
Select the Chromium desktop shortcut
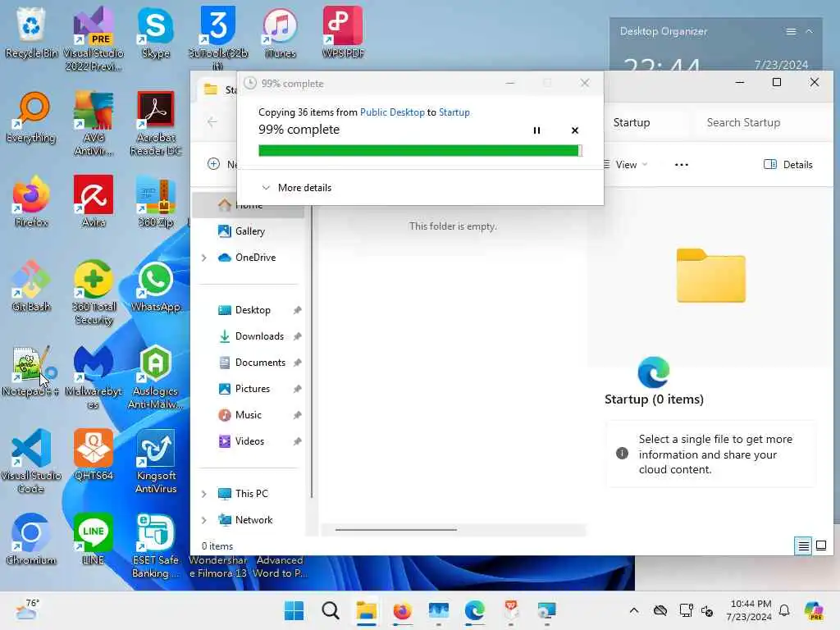[x=31, y=540]
